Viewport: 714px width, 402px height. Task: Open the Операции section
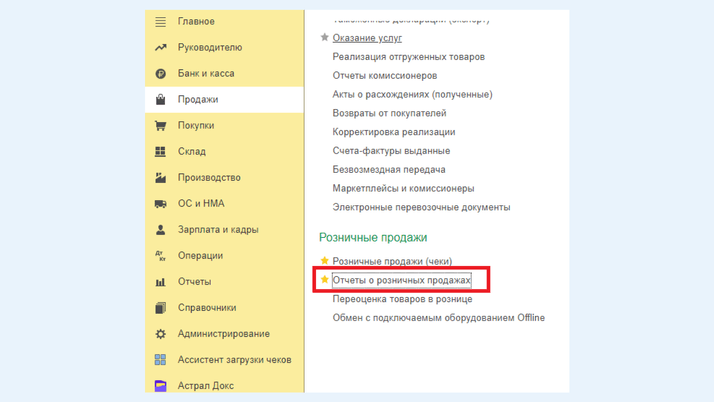point(224,256)
